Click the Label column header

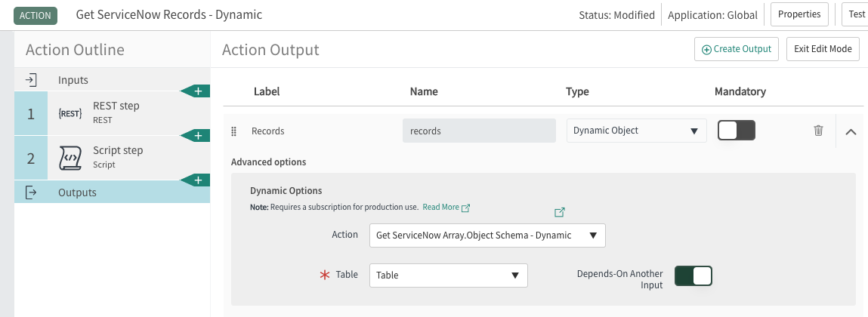[x=266, y=91]
